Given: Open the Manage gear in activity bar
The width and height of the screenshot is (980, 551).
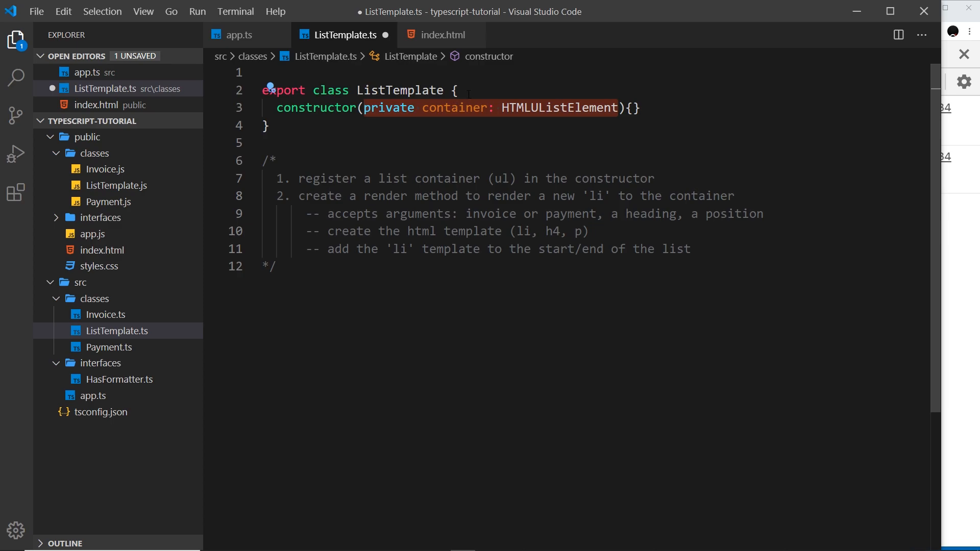Looking at the screenshot, I should (16, 531).
